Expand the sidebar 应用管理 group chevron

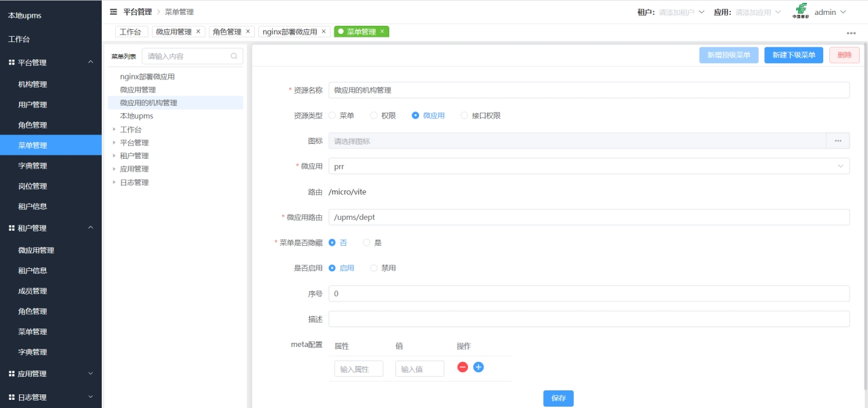(x=91, y=374)
